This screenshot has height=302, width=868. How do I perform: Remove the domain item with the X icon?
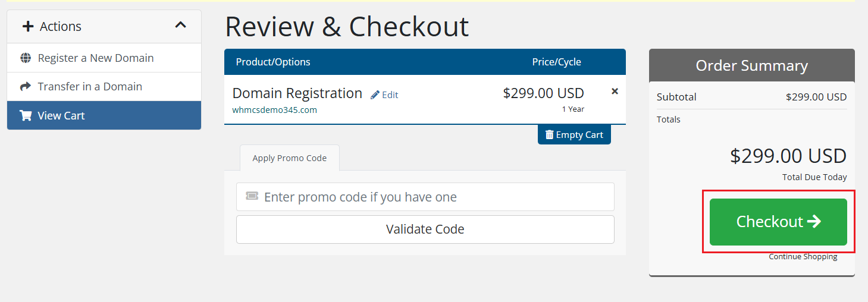[615, 92]
